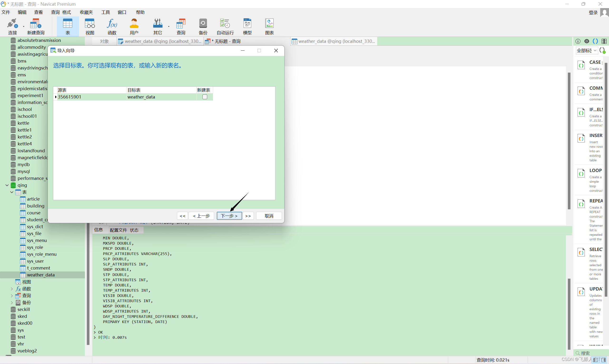Collapse the qing database tree node
This screenshot has width=609, height=364.
(x=7, y=185)
